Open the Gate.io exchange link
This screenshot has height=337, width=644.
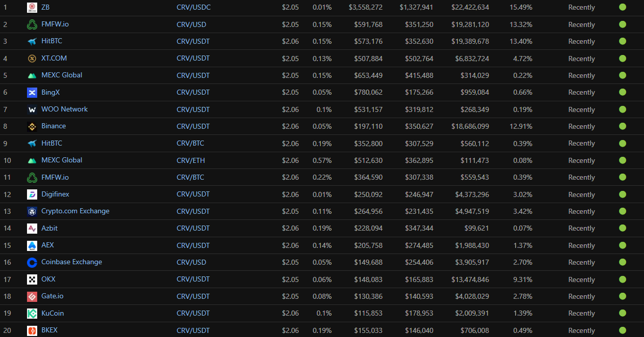(x=52, y=296)
